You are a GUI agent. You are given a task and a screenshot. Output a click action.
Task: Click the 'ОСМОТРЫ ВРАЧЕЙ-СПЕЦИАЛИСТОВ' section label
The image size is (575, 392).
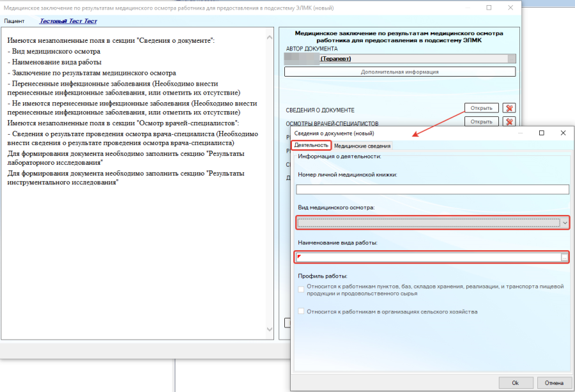pos(332,123)
